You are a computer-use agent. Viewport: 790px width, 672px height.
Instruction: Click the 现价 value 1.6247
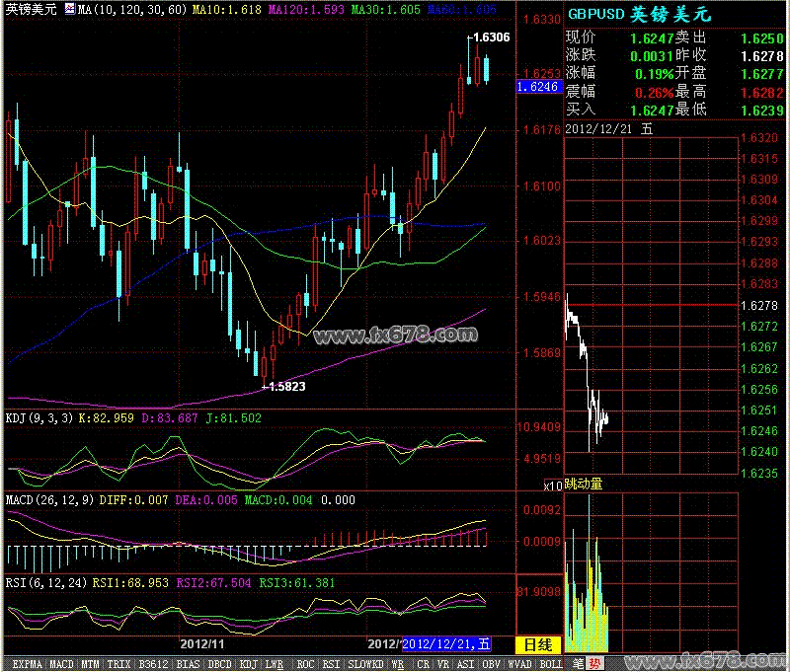(652, 38)
